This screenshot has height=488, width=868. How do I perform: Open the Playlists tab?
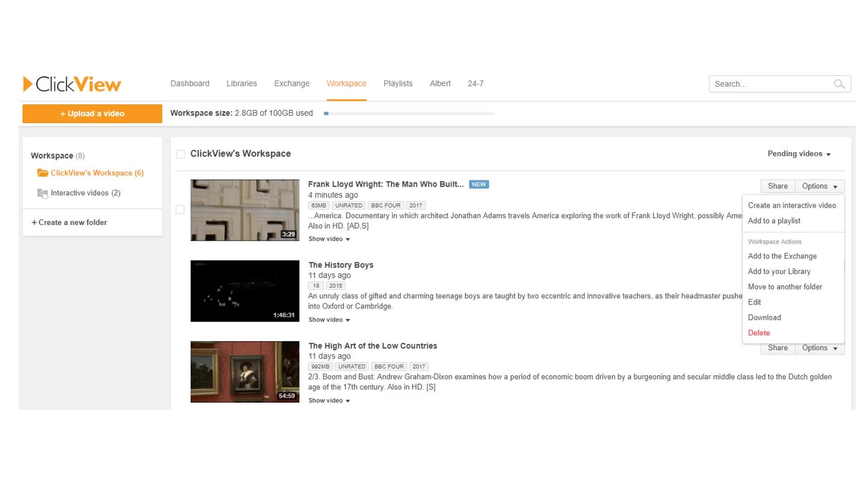(x=398, y=84)
